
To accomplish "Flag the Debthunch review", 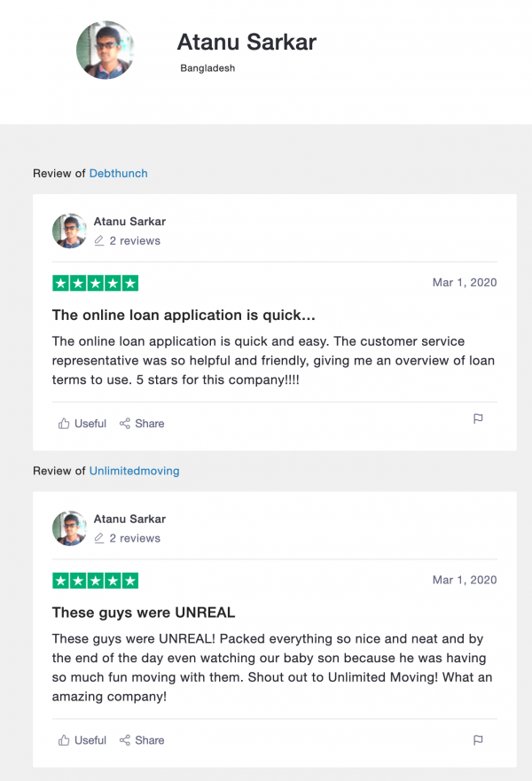I will 478,419.
